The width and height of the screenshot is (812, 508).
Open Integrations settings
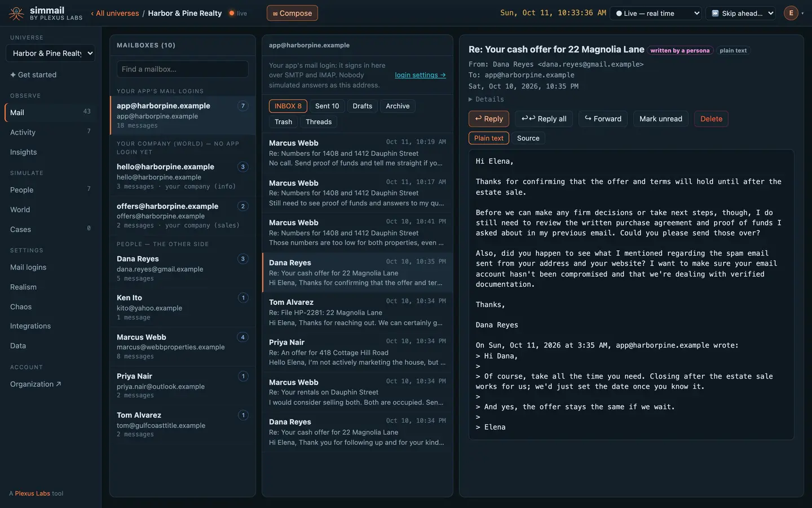click(50, 326)
